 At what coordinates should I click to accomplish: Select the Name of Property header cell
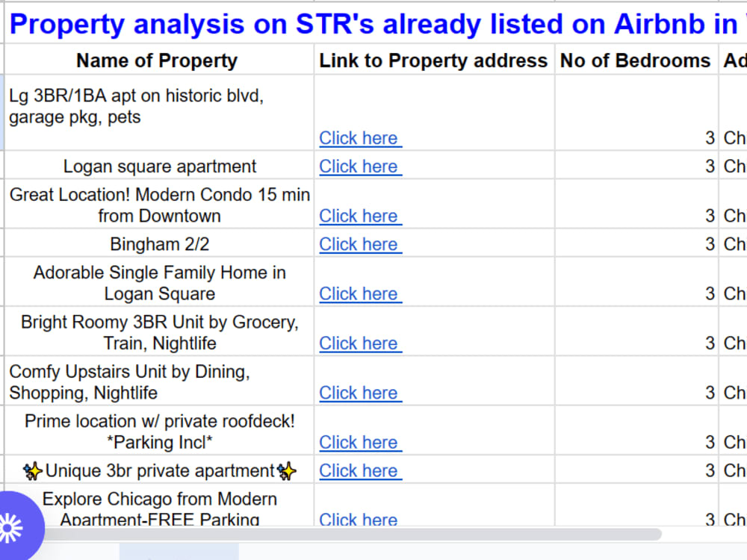coord(159,60)
